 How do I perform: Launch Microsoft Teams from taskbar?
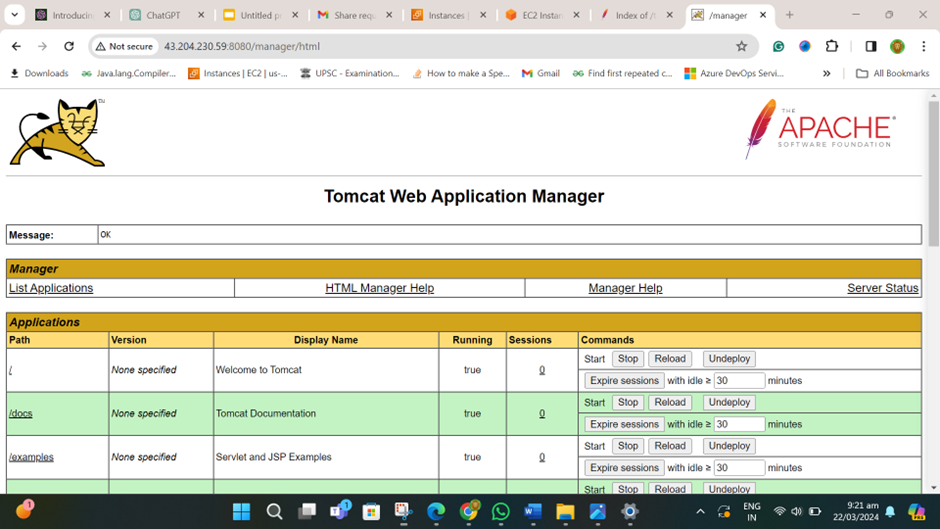tap(339, 511)
